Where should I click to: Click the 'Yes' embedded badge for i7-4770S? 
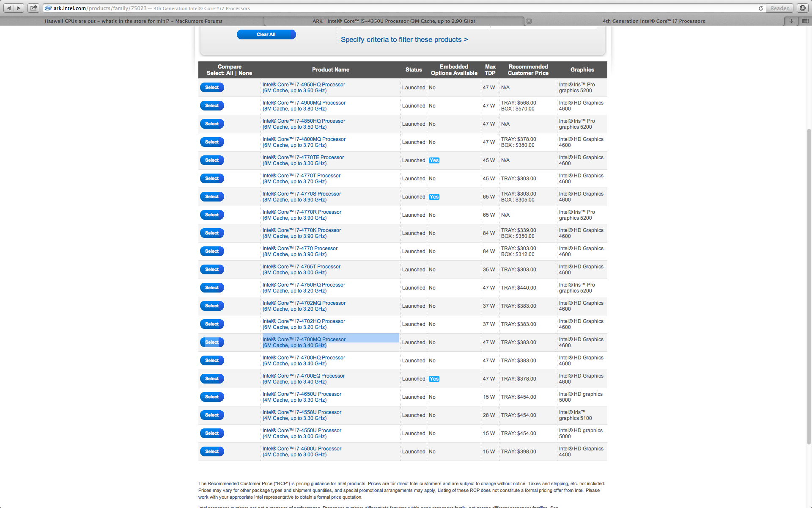tap(434, 197)
